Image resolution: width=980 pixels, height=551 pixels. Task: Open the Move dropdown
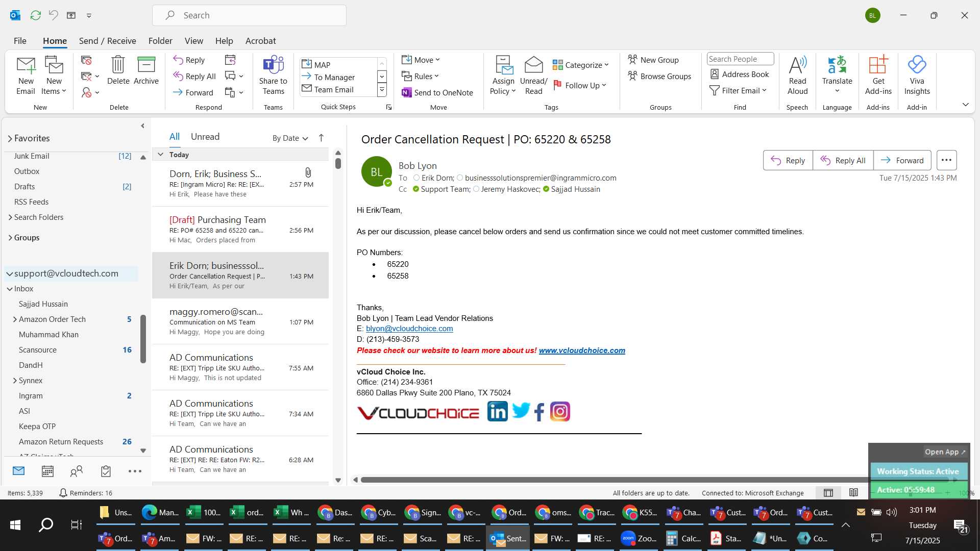coord(421,60)
